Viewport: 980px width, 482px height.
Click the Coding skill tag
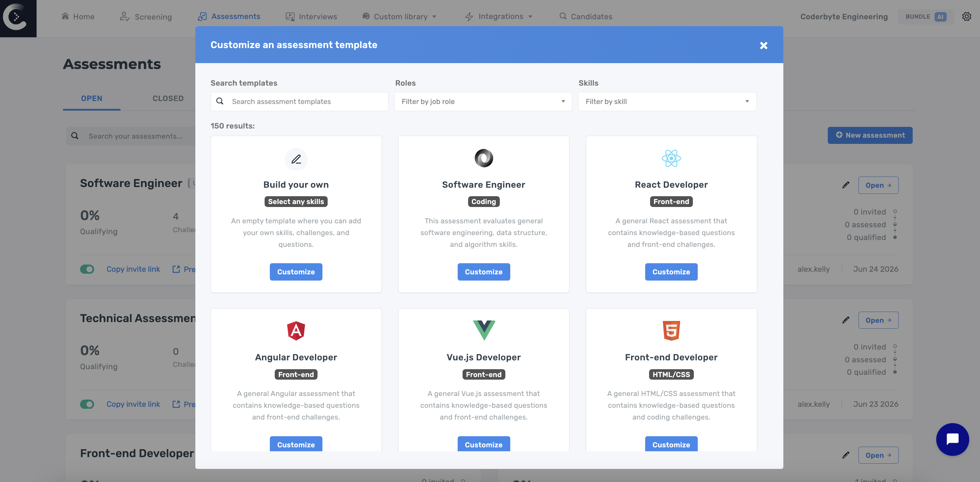click(483, 201)
